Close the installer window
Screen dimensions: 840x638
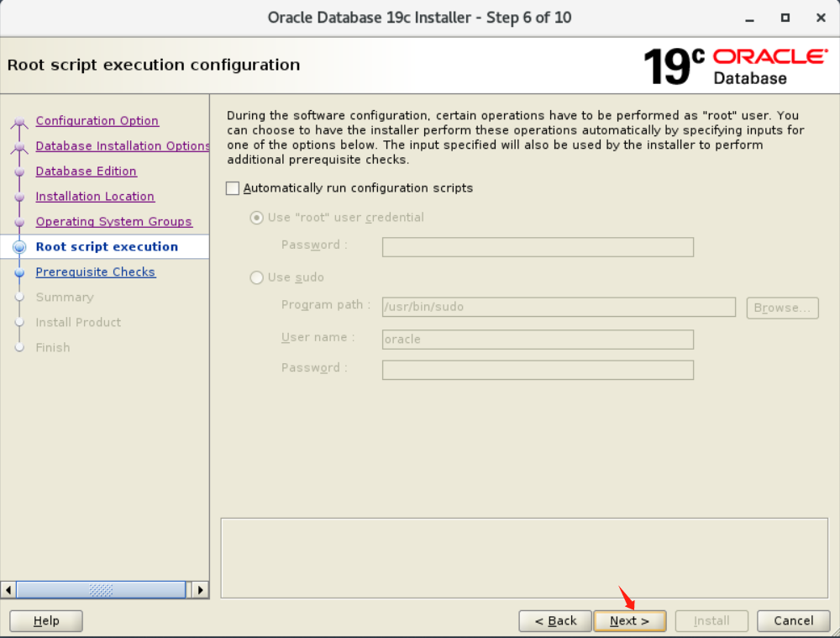tap(821, 18)
